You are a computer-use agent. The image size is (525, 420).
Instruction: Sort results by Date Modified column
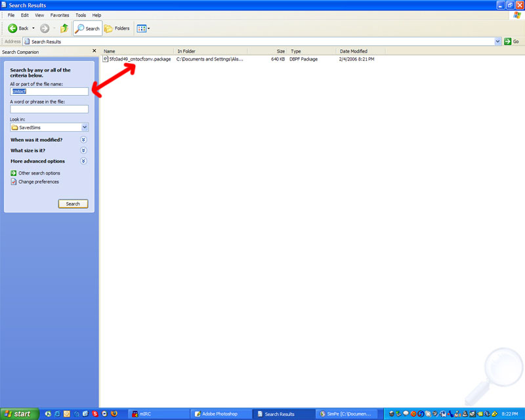point(360,51)
